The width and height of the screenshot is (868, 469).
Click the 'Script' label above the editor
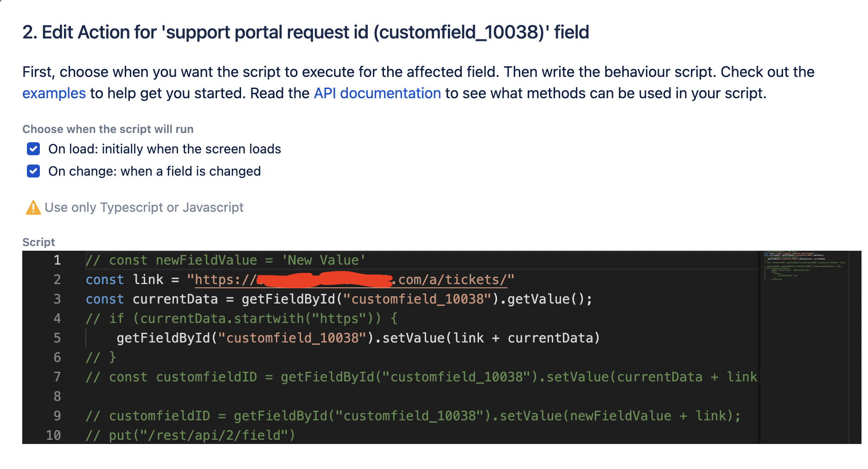click(38, 242)
